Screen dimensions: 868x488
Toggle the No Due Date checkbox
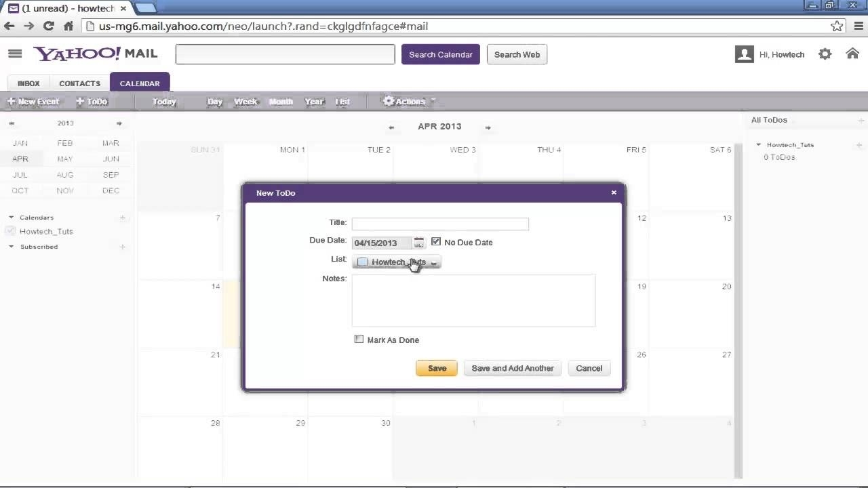pyautogui.click(x=436, y=241)
